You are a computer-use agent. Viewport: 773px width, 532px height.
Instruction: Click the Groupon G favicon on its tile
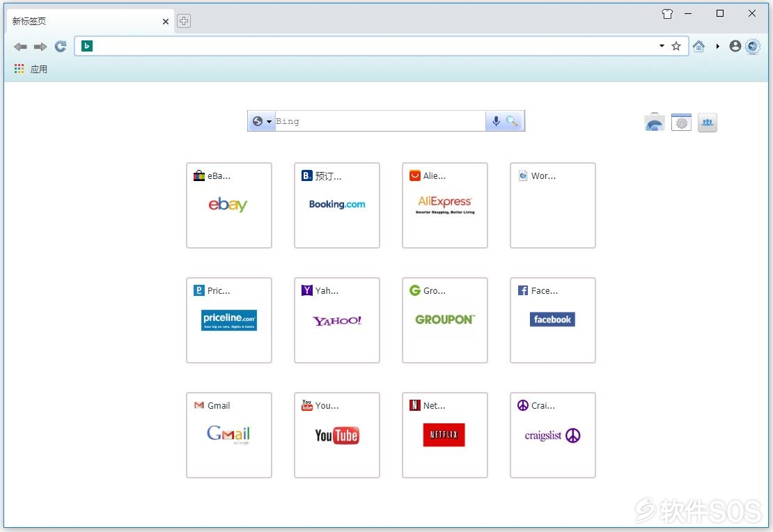pyautogui.click(x=415, y=290)
